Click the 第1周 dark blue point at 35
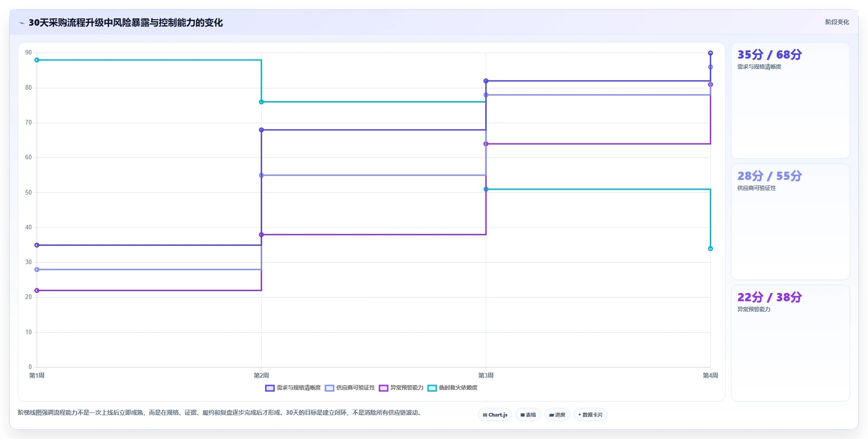The image size is (868, 439). click(x=37, y=245)
